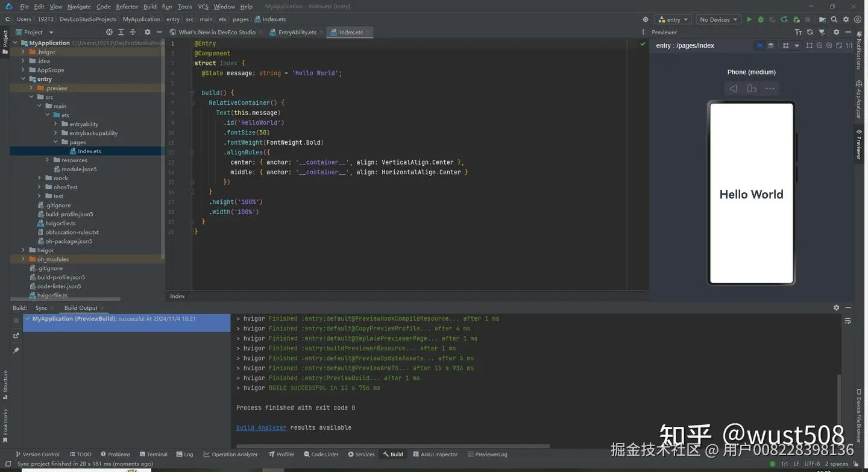Open the Build Analyzer link
Viewport: 868px width, 472px height.
click(x=261, y=427)
